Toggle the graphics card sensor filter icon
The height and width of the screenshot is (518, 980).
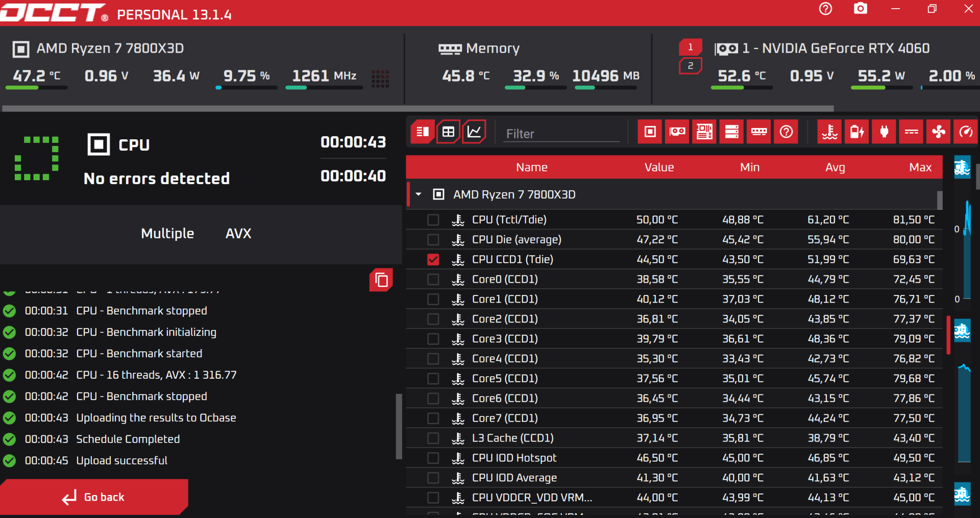[x=677, y=132]
